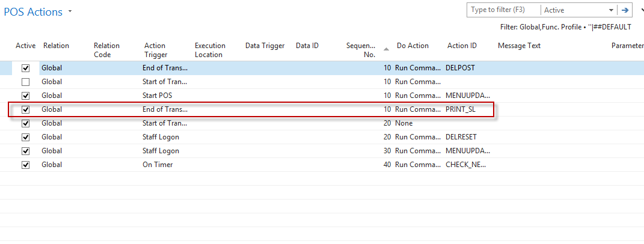Screen dimensions: 644x244
Task: Select the Action ID column header
Action: point(462,46)
